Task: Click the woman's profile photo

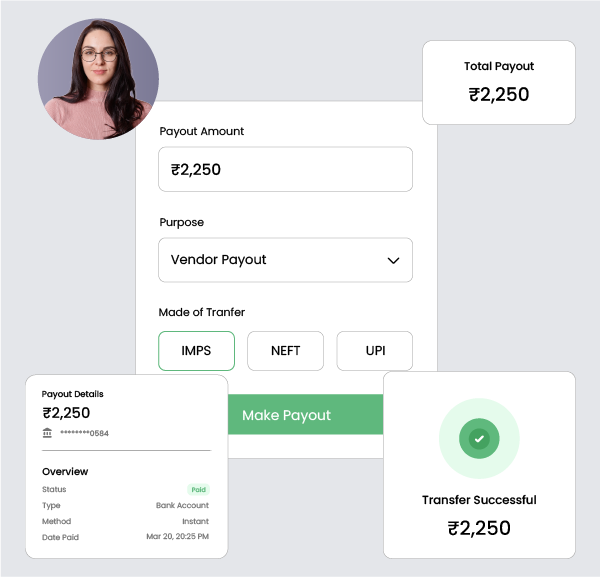Action: (x=98, y=78)
